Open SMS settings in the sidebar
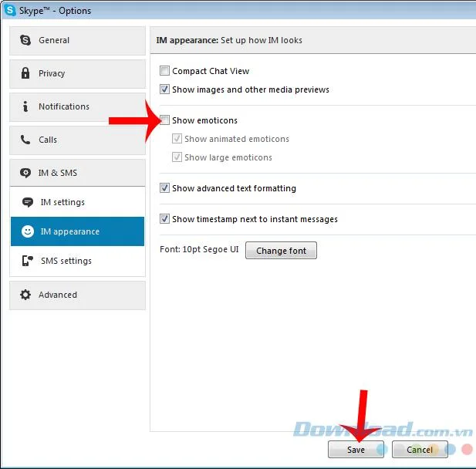Screen dimensions: 476x469 [77, 261]
